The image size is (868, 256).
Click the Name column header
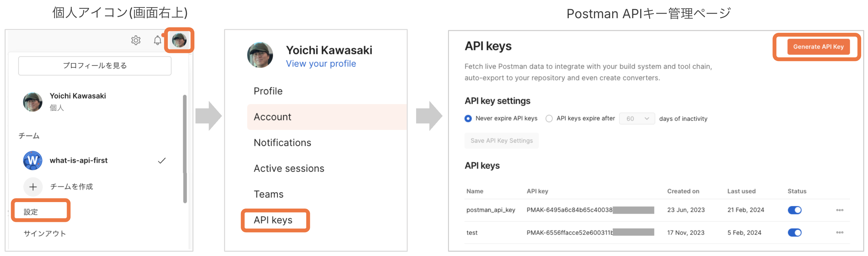475,191
